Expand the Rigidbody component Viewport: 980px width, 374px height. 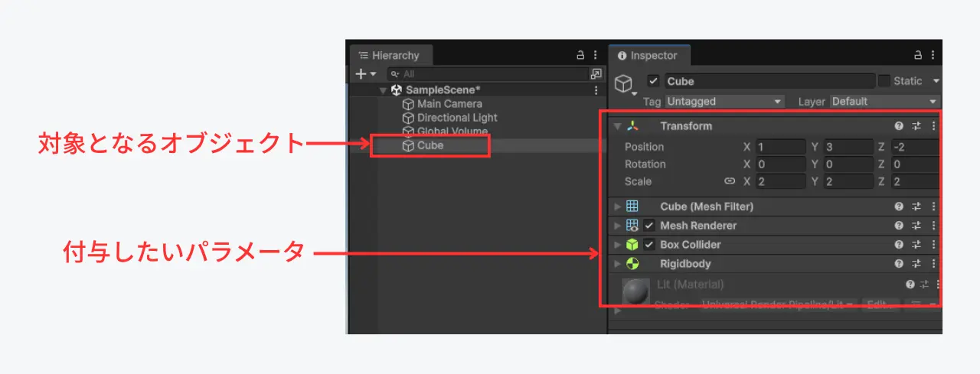[x=617, y=264]
